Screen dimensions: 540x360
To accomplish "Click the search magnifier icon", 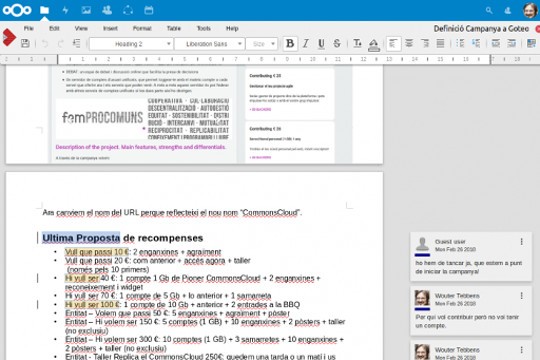I will pyautogui.click(x=489, y=11).
